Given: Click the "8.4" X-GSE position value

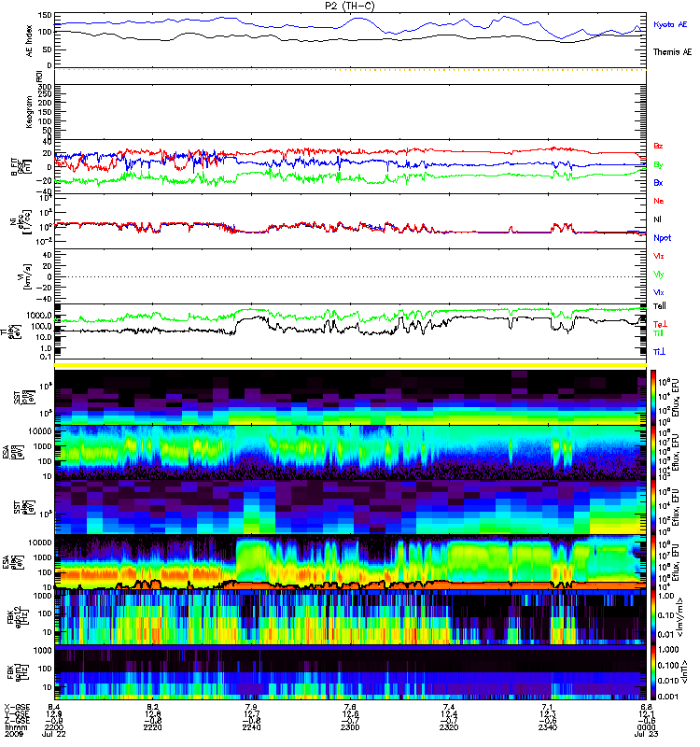Looking at the screenshot, I should pos(54,707).
